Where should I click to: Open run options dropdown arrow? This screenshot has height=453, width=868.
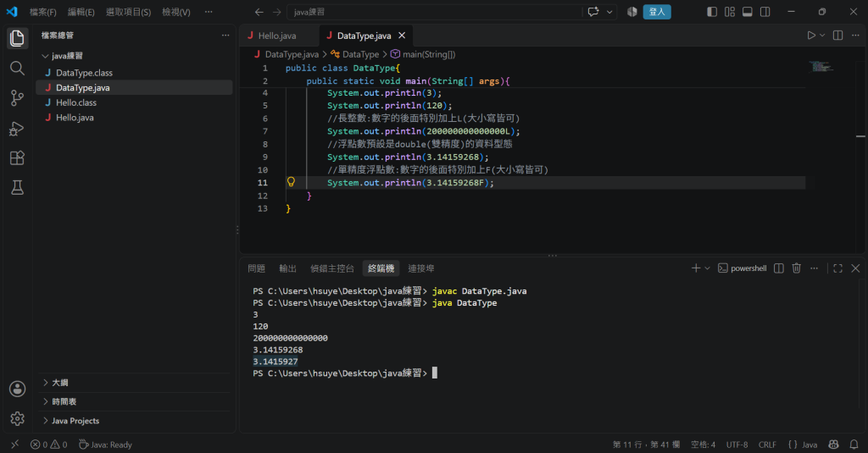click(x=822, y=36)
